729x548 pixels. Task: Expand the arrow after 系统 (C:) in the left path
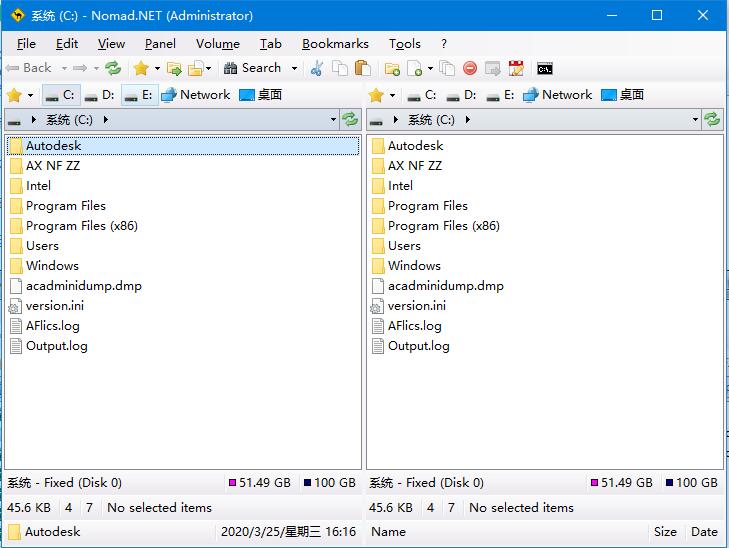[106, 120]
